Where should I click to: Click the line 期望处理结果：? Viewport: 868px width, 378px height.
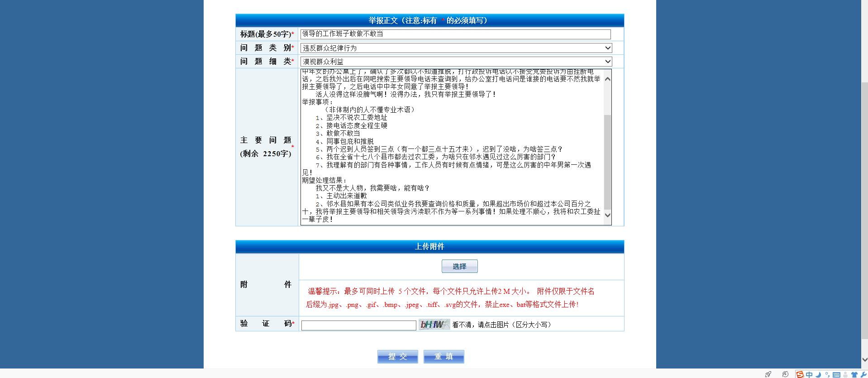pos(324,180)
